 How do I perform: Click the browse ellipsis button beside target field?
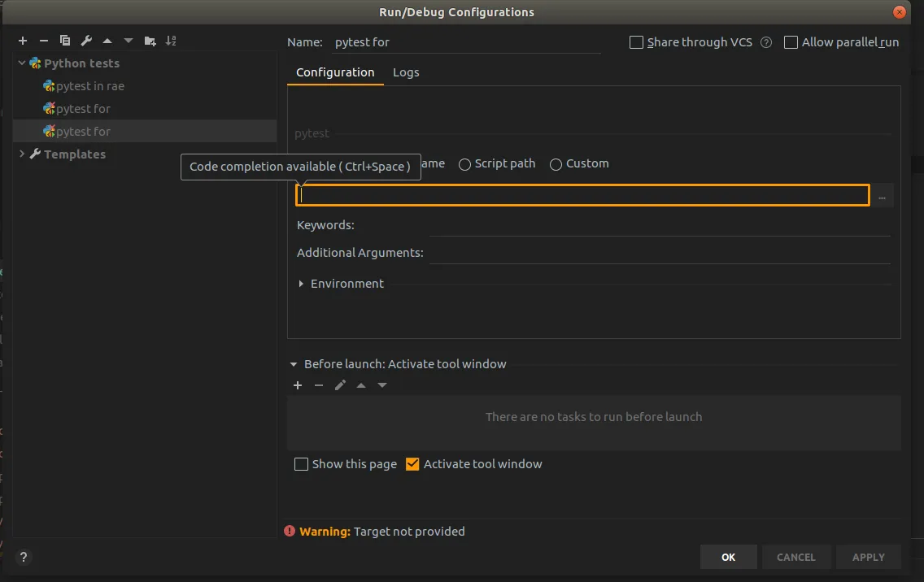click(x=882, y=196)
